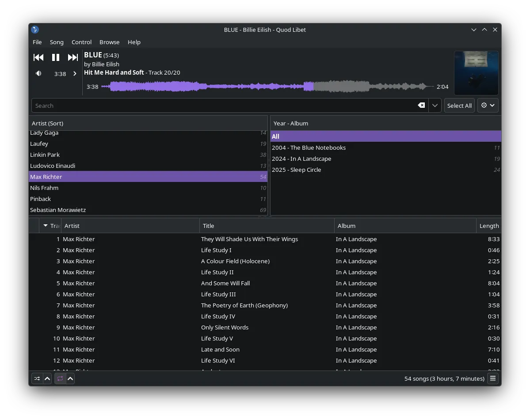Select 2024 - In A Landscape album
Viewport: 530px width, 420px height.
[x=385, y=159]
